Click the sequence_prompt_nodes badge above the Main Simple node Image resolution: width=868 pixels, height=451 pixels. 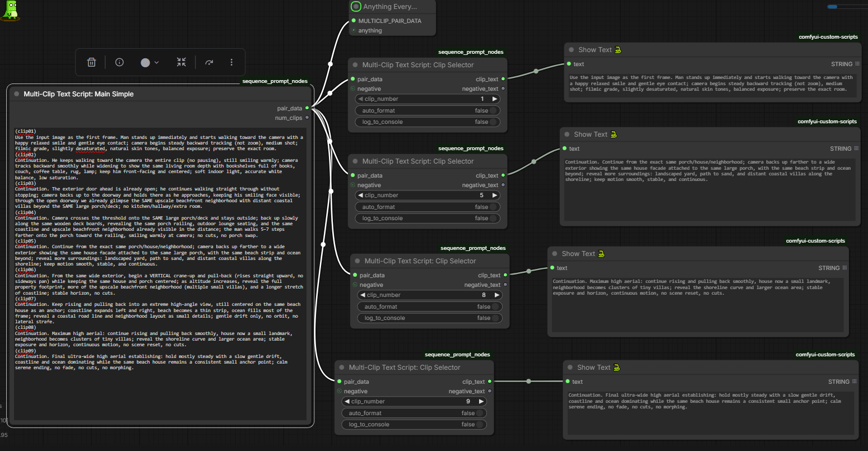[x=275, y=81]
